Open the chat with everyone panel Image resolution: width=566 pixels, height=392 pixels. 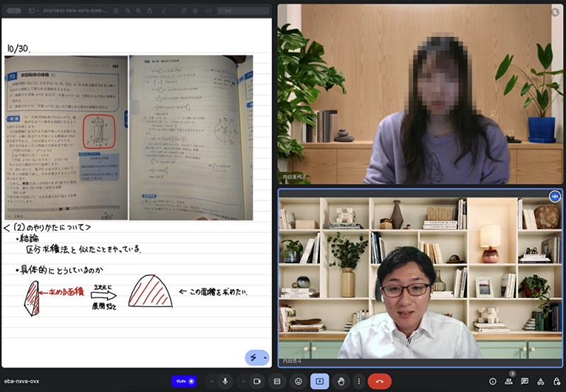pyautogui.click(x=525, y=381)
